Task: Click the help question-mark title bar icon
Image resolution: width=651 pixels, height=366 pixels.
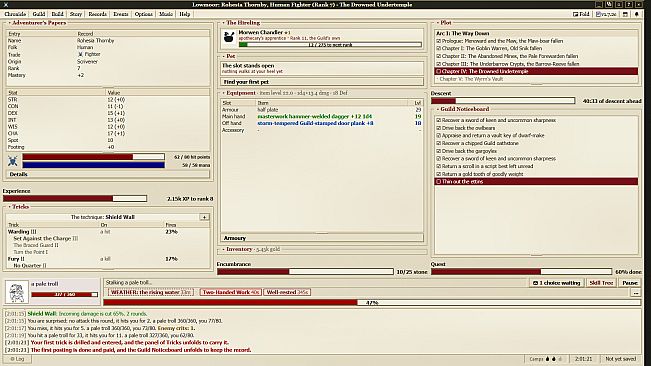Action: 629,5
